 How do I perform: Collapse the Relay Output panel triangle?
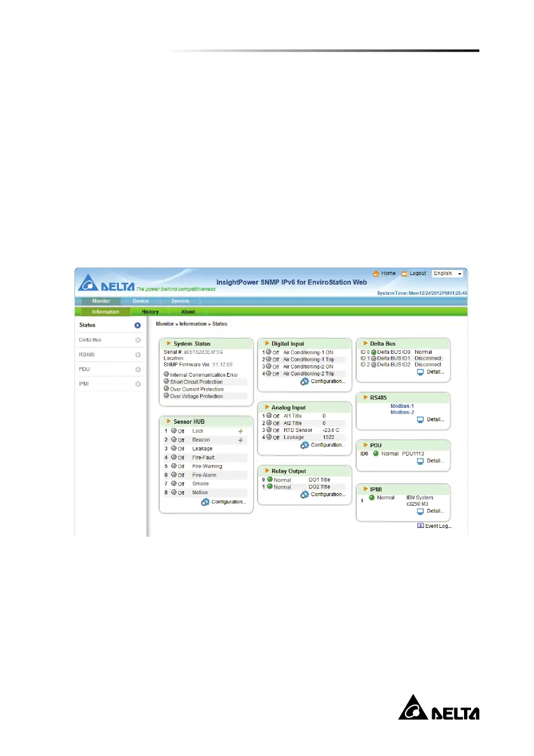(267, 471)
